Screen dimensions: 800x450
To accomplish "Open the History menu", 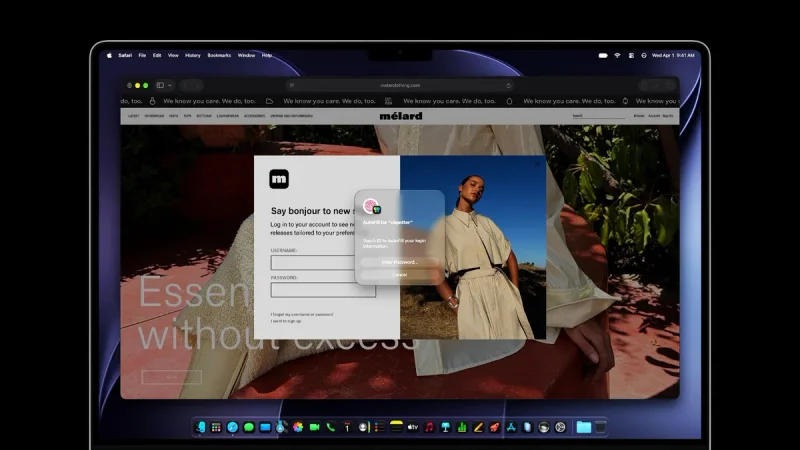I will point(193,55).
